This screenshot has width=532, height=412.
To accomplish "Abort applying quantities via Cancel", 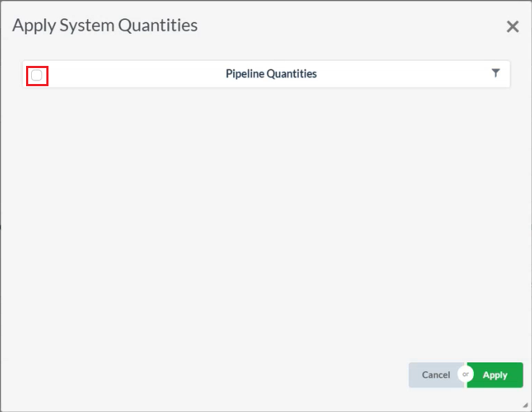I will point(436,375).
